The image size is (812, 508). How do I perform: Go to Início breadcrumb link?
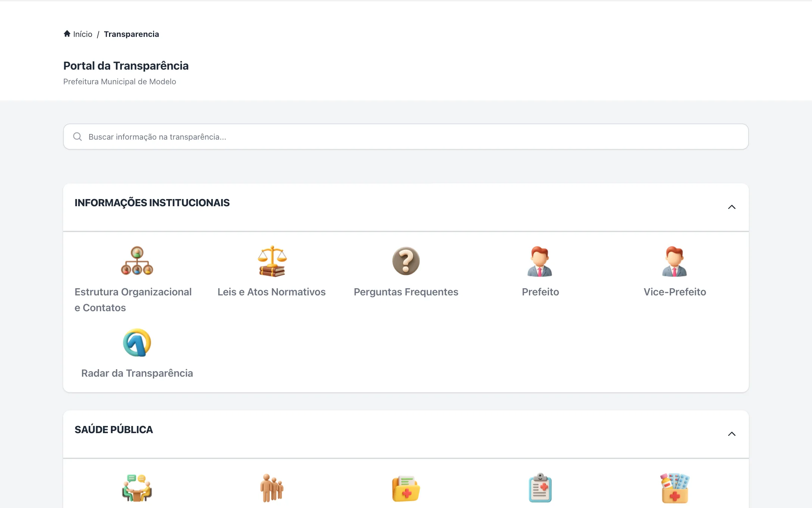click(83, 34)
